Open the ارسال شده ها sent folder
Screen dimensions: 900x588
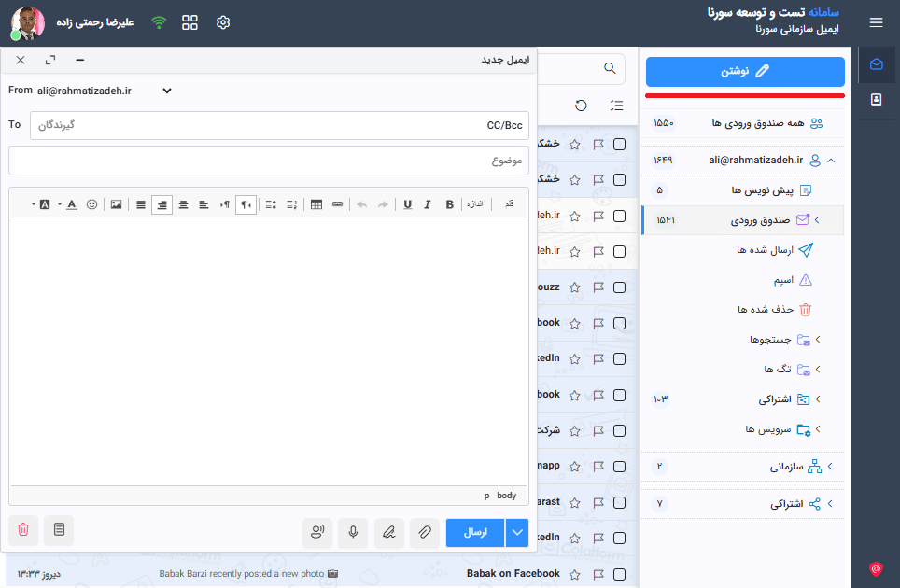[x=765, y=250]
